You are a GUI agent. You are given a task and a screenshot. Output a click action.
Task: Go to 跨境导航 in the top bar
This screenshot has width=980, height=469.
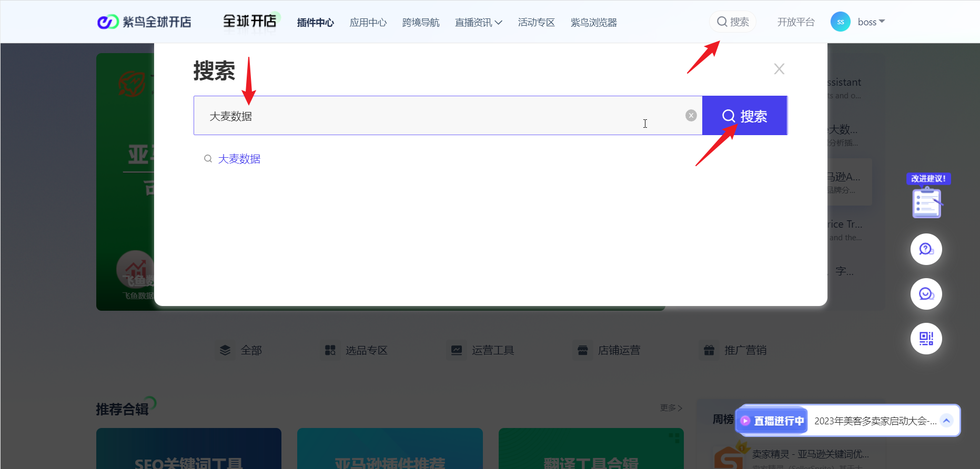point(421,23)
